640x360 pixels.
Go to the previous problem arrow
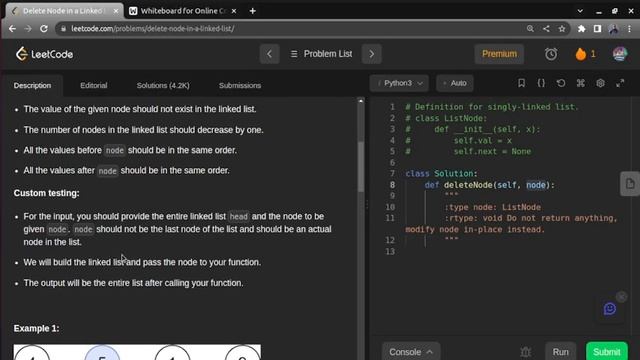[x=269, y=54]
